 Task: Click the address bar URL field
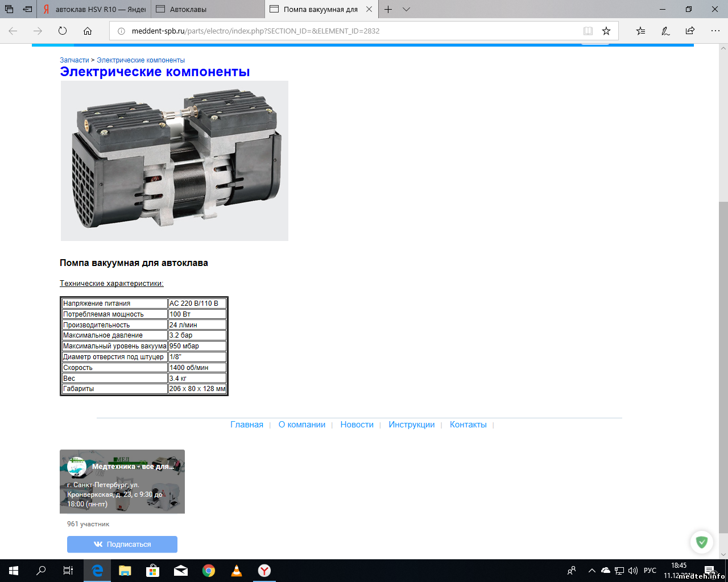[341, 31]
